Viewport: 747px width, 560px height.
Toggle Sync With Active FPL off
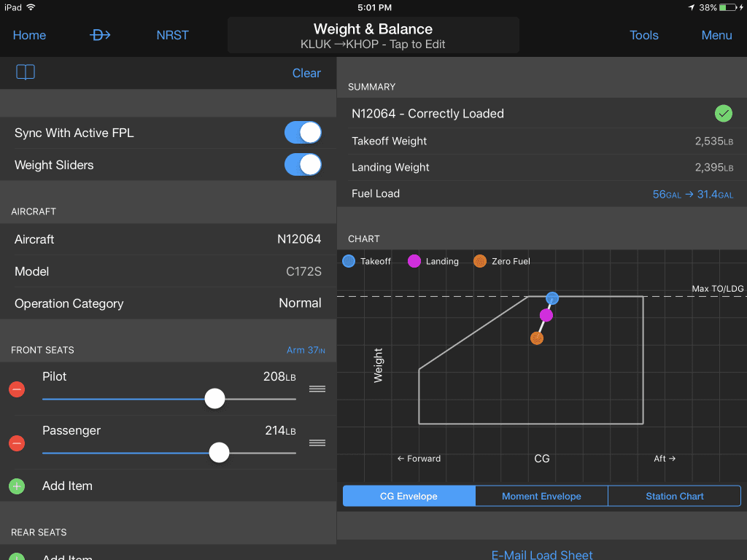(302, 132)
